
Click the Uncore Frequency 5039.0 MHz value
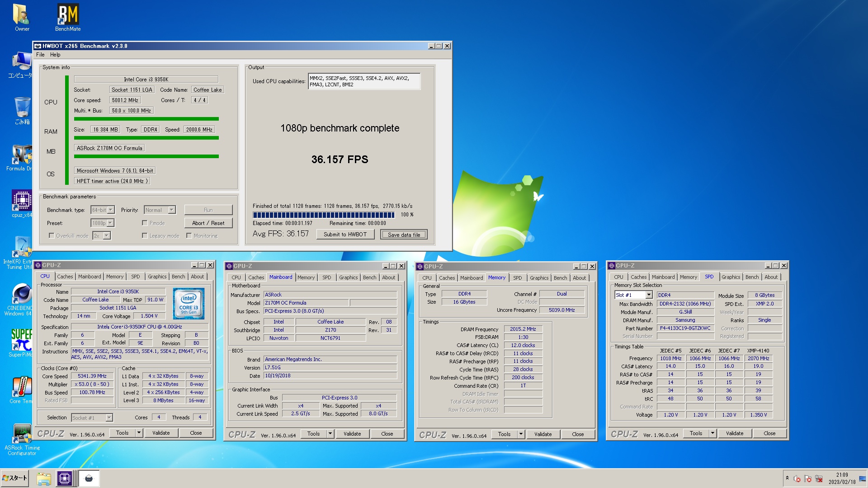pyautogui.click(x=561, y=310)
